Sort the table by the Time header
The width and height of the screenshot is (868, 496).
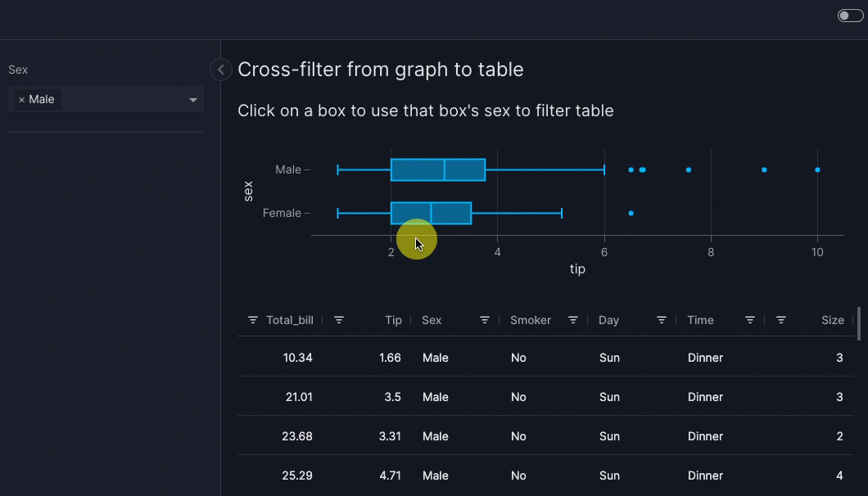coord(700,320)
